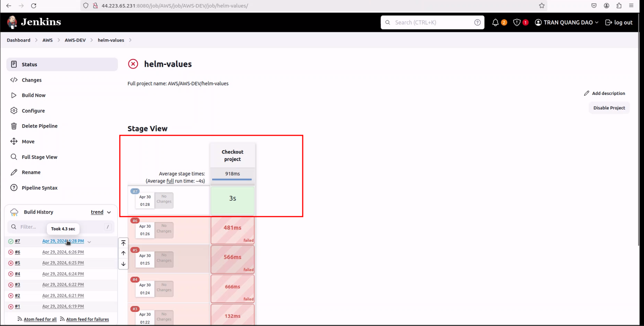
Task: Click the search help question mark icon
Action: [x=477, y=23]
